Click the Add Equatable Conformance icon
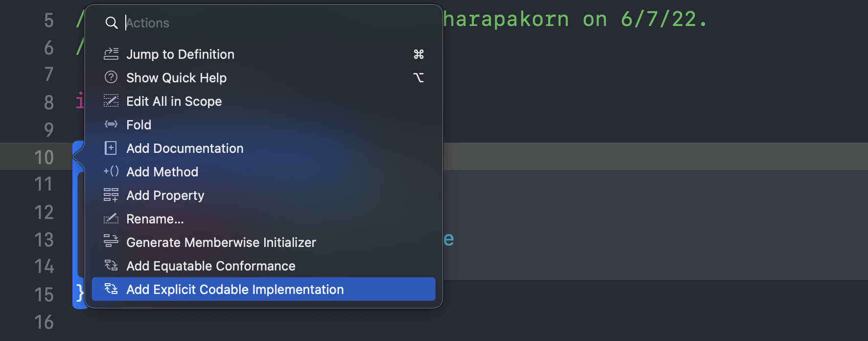 [x=111, y=266]
